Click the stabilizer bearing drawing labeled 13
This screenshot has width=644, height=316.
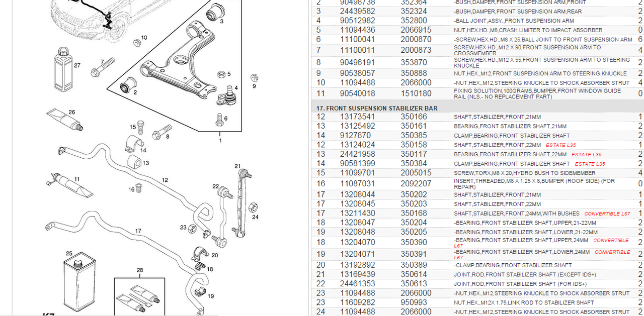click(x=134, y=163)
